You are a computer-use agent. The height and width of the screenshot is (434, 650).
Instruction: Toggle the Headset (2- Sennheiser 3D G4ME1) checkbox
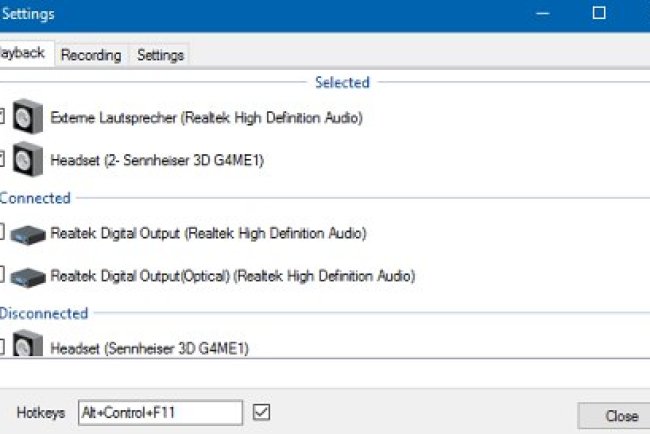[x=2, y=157]
